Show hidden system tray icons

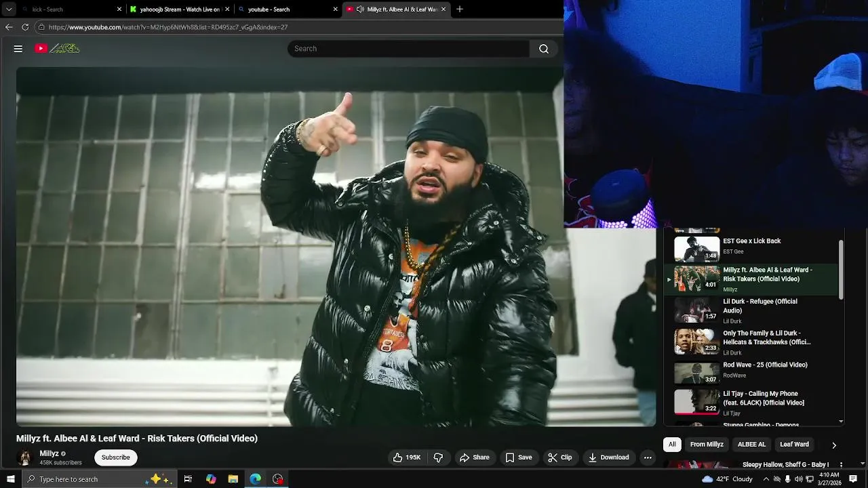click(766, 479)
